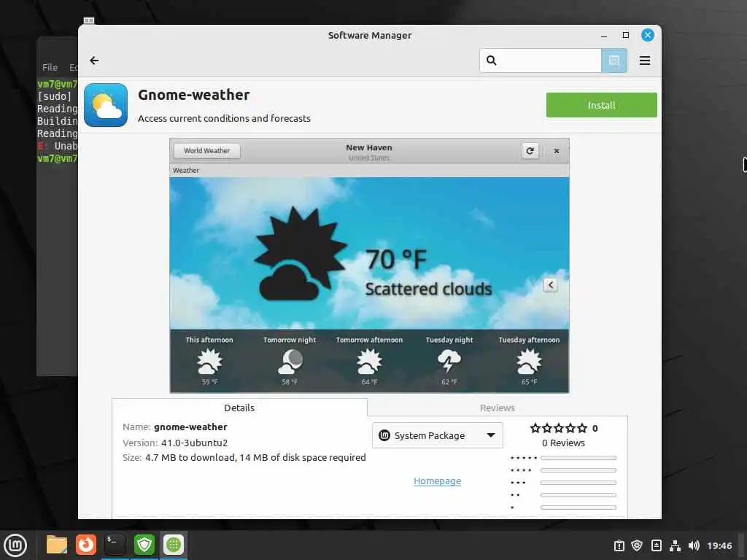
Task: Switch to the Terminal taskbar button
Action: point(115,545)
